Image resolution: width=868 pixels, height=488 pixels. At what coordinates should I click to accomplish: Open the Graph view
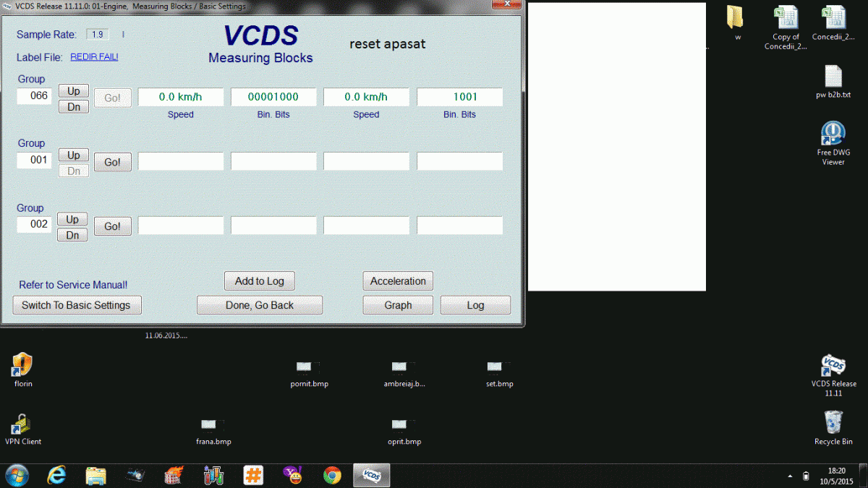coord(398,305)
